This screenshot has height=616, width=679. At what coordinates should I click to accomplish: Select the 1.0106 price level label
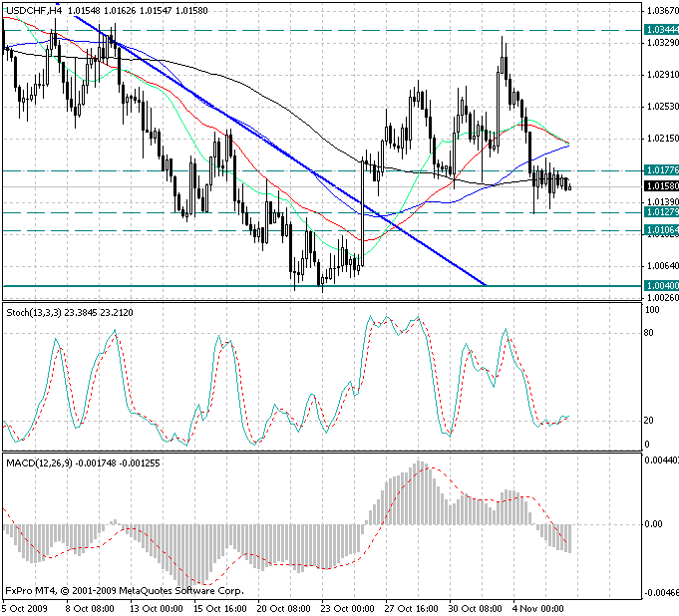(x=661, y=230)
